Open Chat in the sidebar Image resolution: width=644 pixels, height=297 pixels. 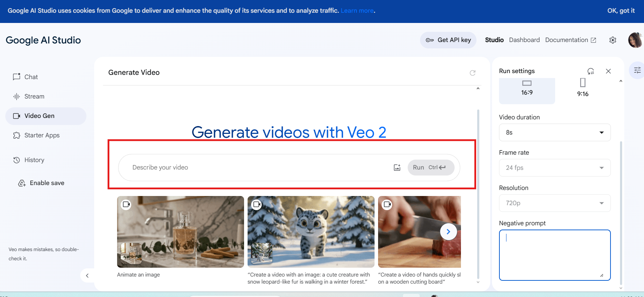31,77
